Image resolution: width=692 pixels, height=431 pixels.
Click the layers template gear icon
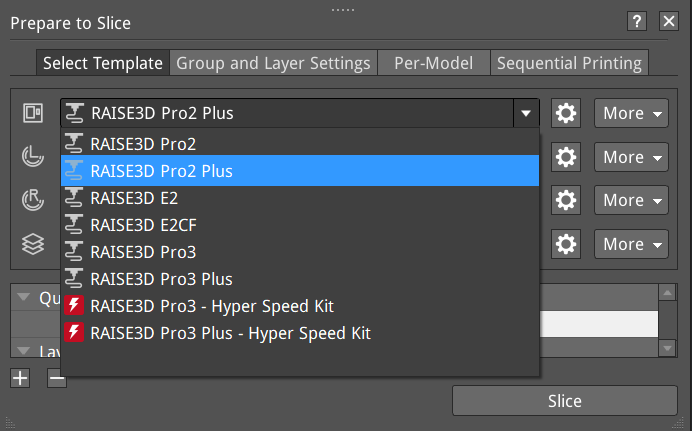click(566, 244)
